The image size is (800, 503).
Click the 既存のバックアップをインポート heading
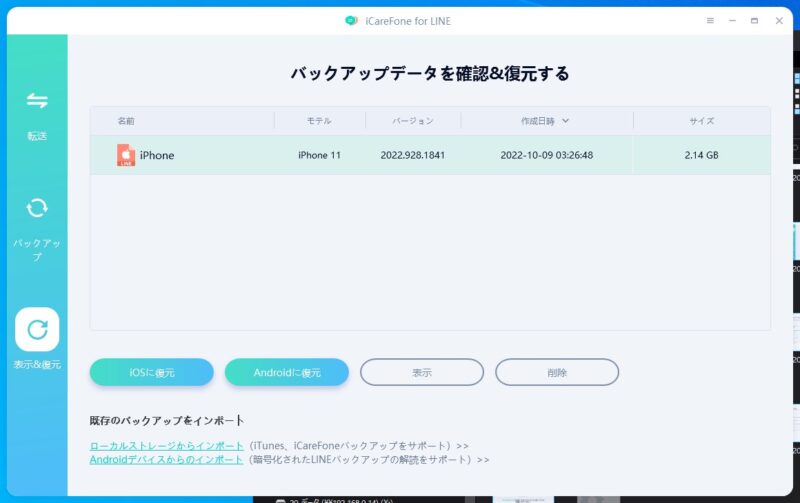click(x=167, y=421)
